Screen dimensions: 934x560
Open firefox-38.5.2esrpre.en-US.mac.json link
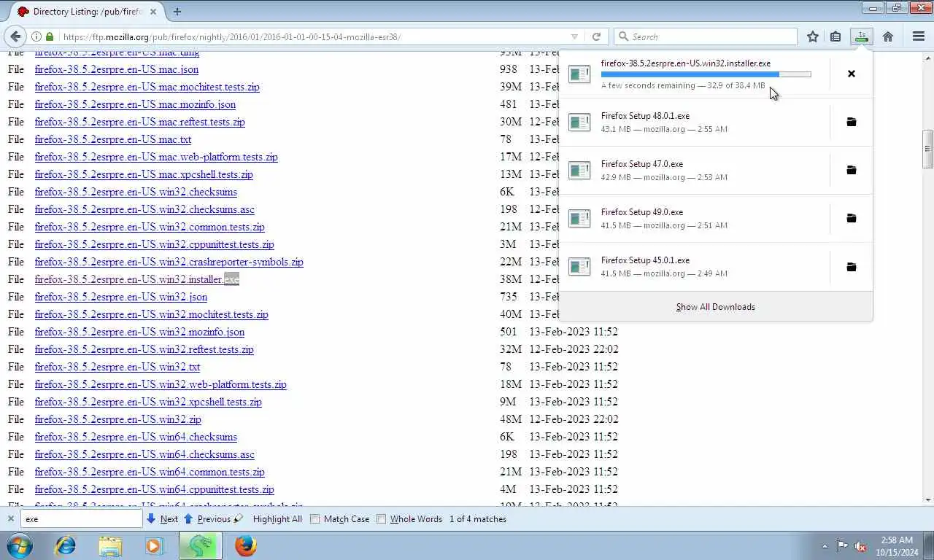pyautogui.click(x=117, y=69)
